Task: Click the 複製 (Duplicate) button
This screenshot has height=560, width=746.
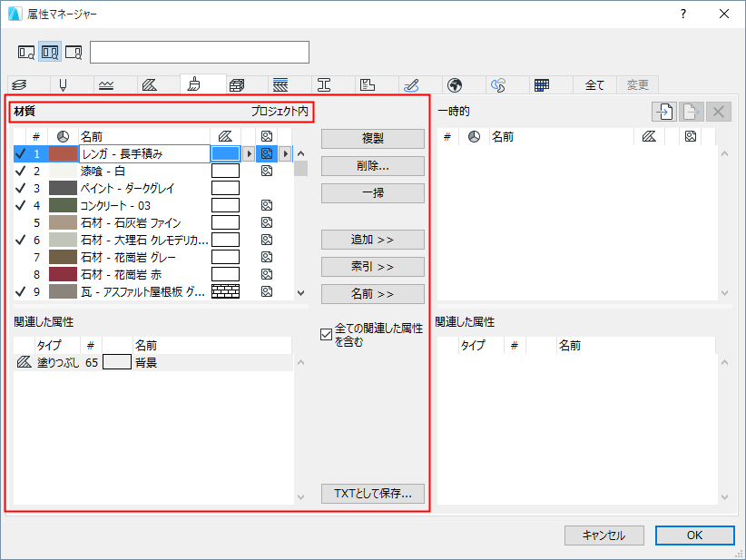Action: [372, 139]
